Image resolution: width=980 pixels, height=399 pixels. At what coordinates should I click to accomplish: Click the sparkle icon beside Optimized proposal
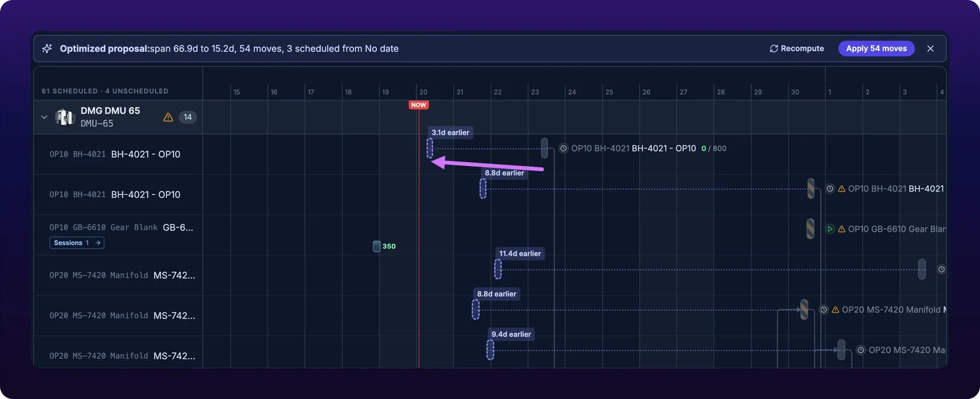[x=47, y=49]
